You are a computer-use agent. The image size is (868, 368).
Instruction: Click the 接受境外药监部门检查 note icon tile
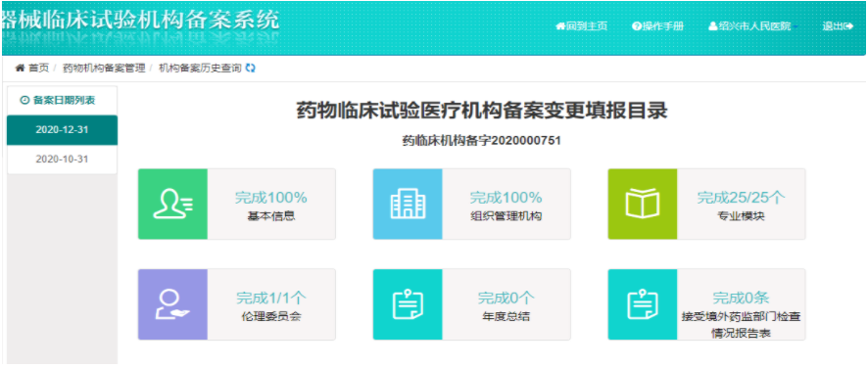642,304
